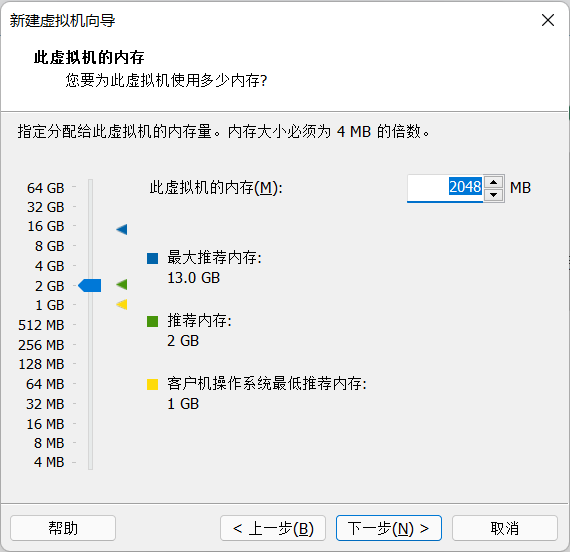
Task: Proceed with the 下一步(N) button
Action: pos(389,528)
